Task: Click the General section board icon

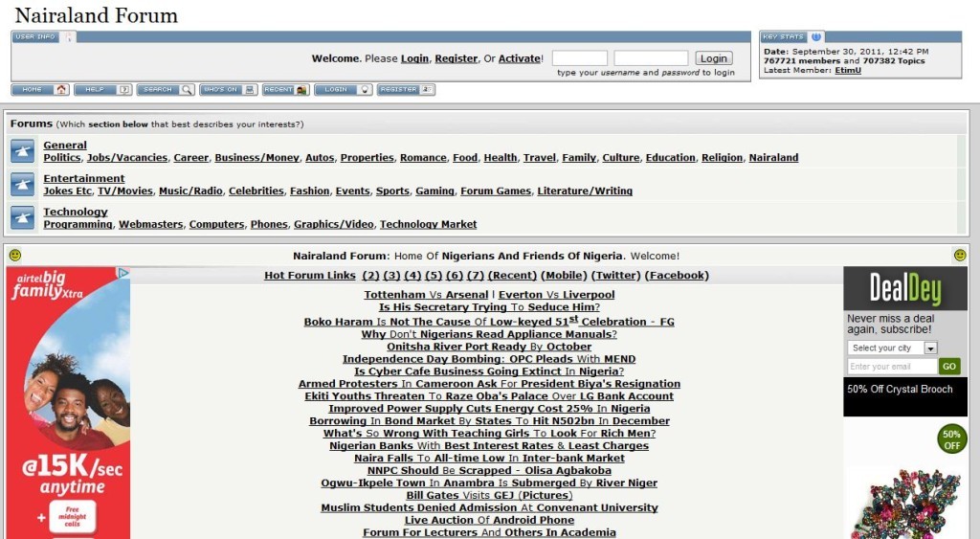Action: click(23, 151)
